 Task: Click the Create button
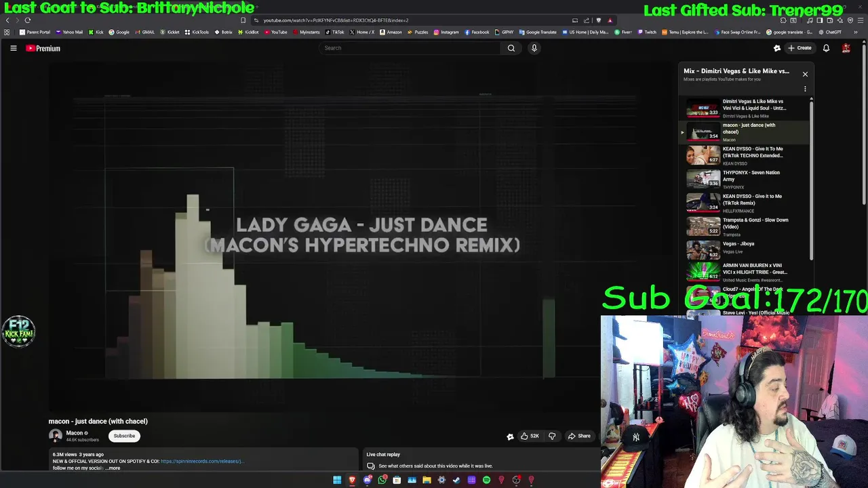(x=800, y=48)
